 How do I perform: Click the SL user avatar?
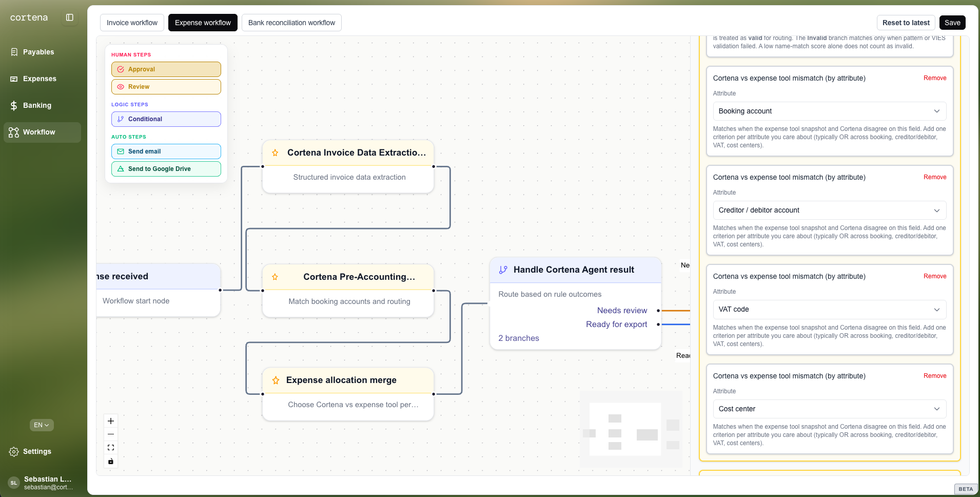14,483
